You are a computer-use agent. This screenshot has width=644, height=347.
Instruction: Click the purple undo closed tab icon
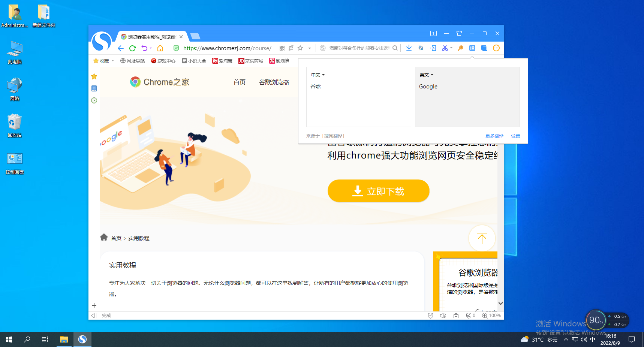pos(144,48)
